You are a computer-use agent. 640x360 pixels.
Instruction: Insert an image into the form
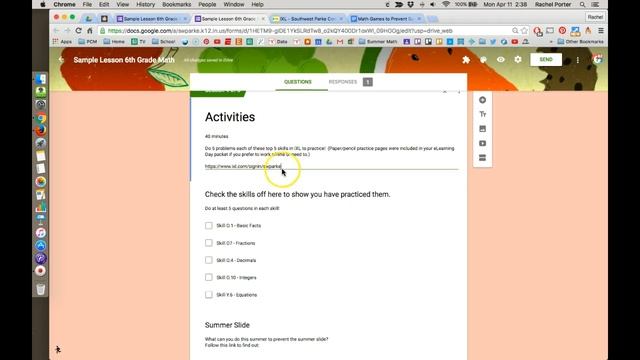click(482, 129)
